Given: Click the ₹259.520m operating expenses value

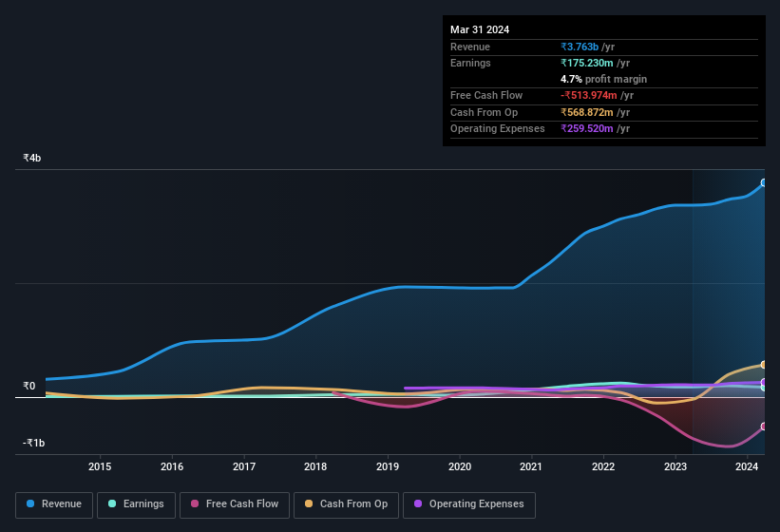Looking at the screenshot, I should pyautogui.click(x=587, y=128).
